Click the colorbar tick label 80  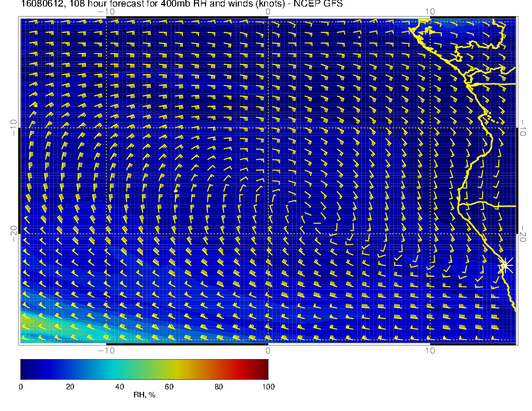coord(219,387)
